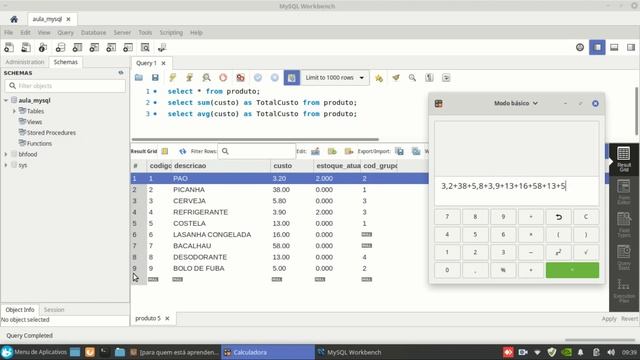Switch to Session tab
The height and width of the screenshot is (360, 640).
(x=54, y=310)
